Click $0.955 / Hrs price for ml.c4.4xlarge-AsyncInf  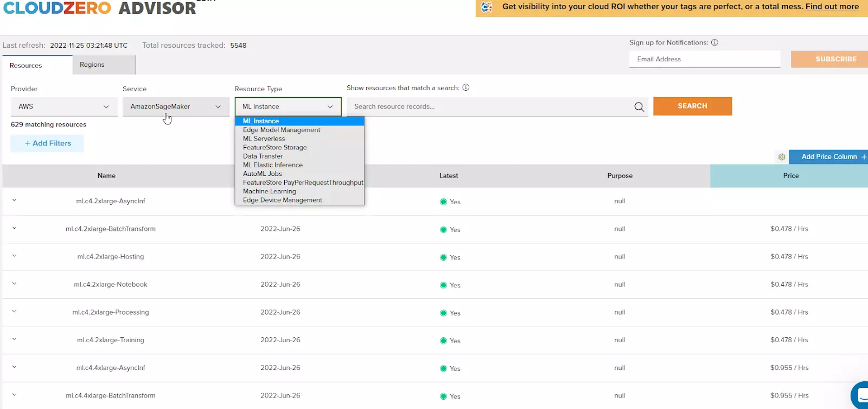[789, 368]
